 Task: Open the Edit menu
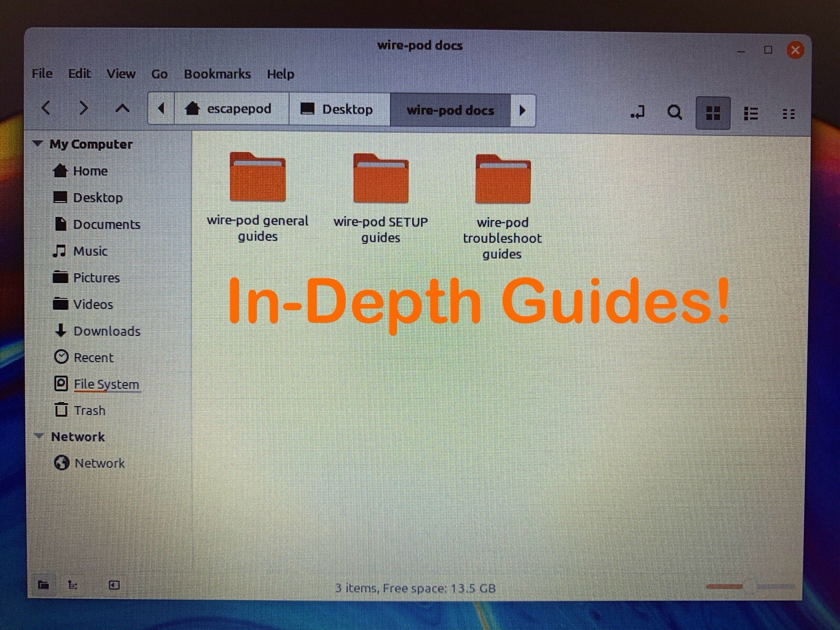[x=79, y=73]
